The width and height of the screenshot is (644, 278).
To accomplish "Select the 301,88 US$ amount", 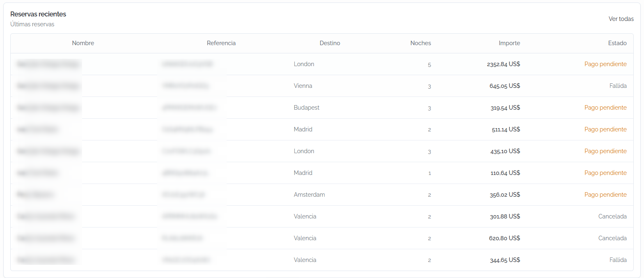I will tap(505, 216).
